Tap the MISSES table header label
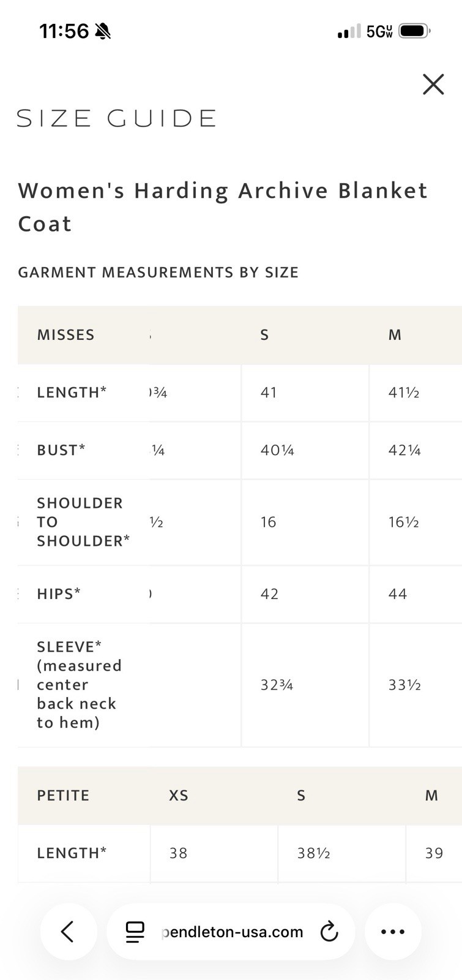 point(65,335)
